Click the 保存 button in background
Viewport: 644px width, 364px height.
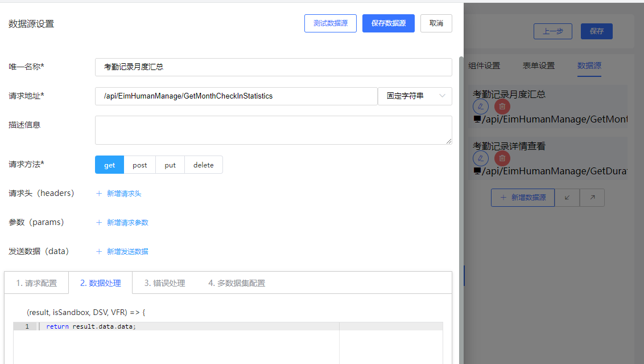597,31
